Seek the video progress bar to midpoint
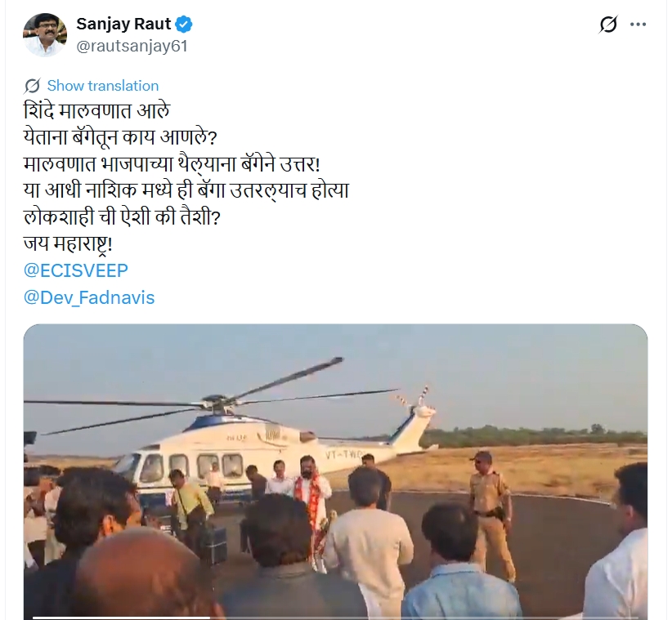 pyautogui.click(x=335, y=618)
